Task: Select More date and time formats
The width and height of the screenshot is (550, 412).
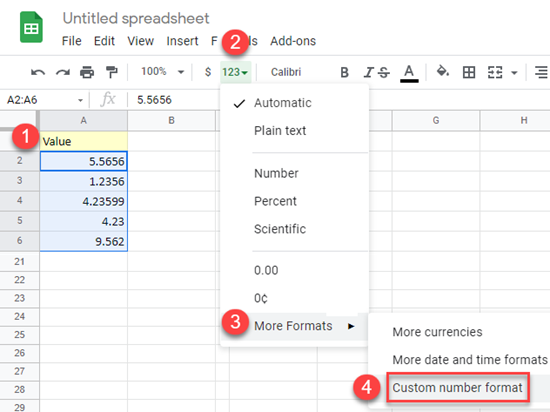Action: [460, 360]
